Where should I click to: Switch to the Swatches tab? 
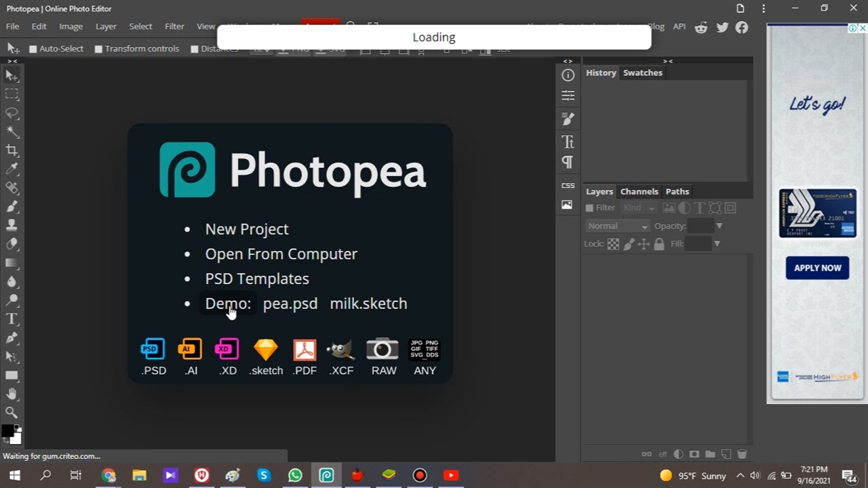coord(642,73)
